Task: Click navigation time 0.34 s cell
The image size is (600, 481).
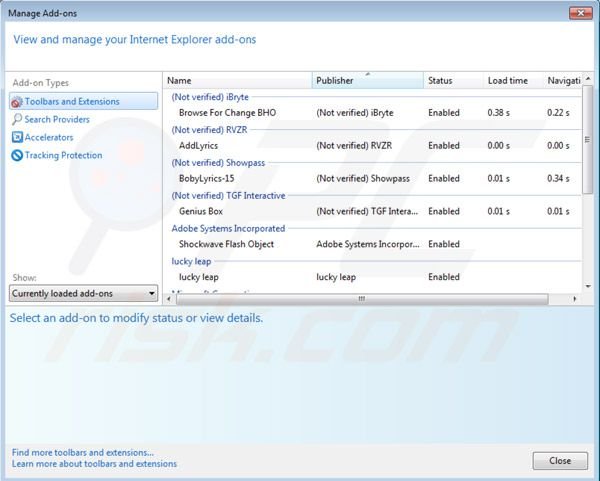Action: (558, 179)
